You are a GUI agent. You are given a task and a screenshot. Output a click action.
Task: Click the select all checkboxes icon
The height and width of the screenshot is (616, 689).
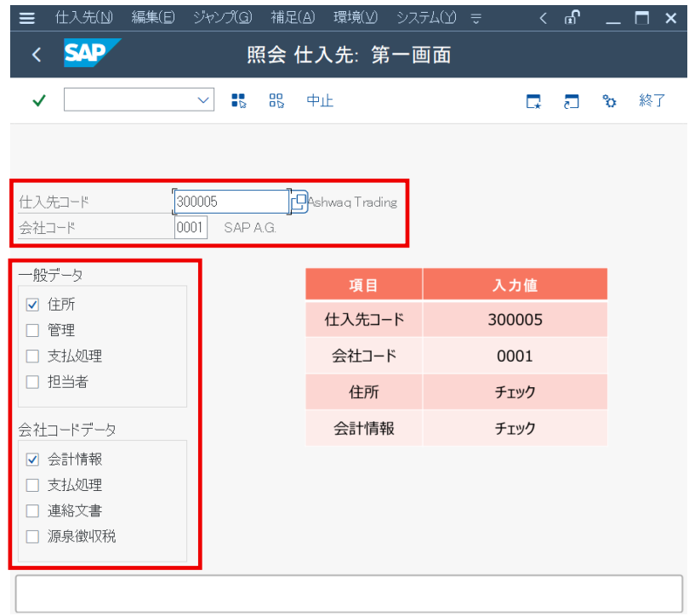click(x=239, y=100)
